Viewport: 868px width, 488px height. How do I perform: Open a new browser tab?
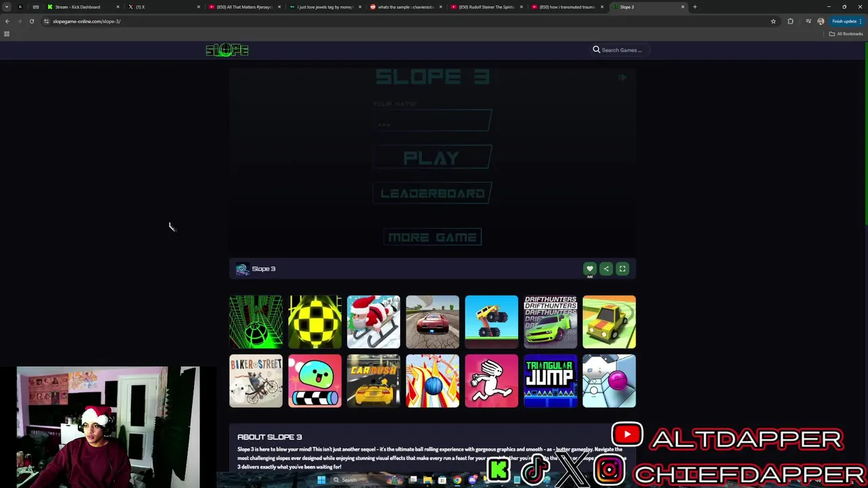(x=695, y=7)
